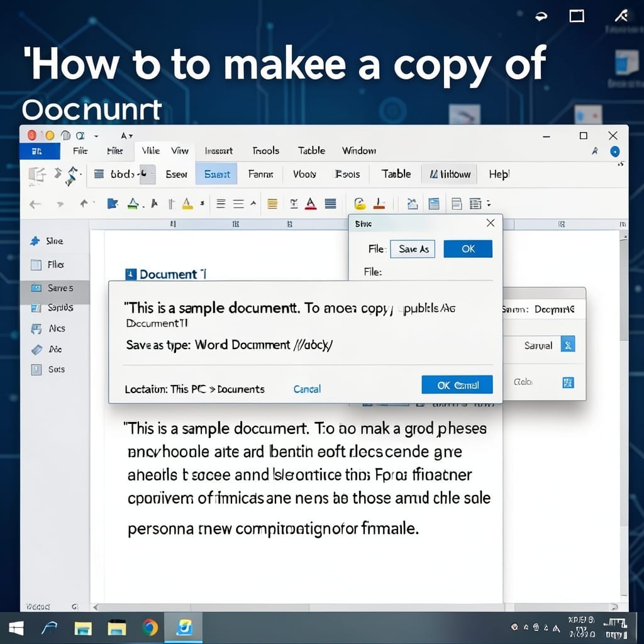Image resolution: width=644 pixels, height=644 pixels.
Task: Click the back arrow in the toolbar
Action: click(x=35, y=204)
